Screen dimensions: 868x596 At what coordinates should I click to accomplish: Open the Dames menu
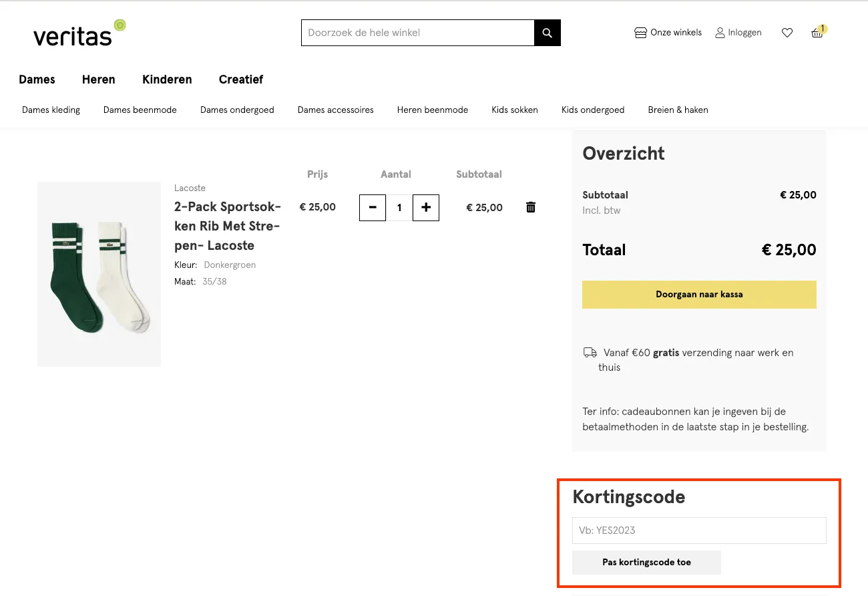coord(37,80)
